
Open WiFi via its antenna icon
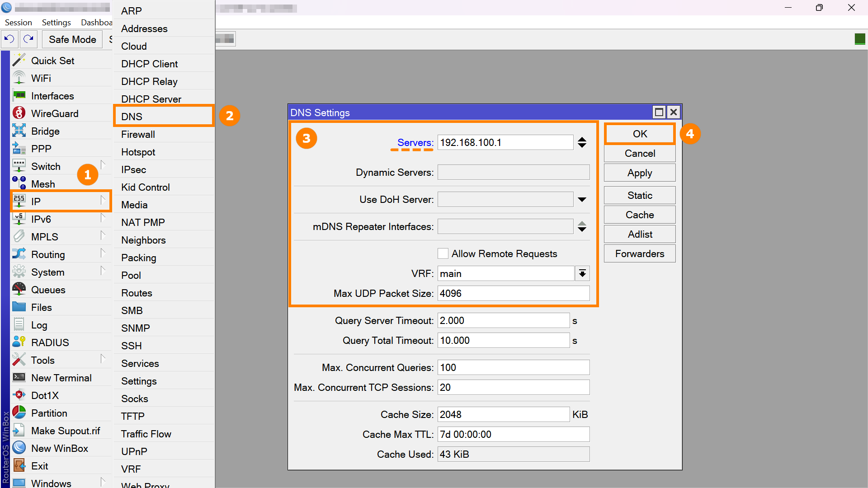[x=19, y=78]
